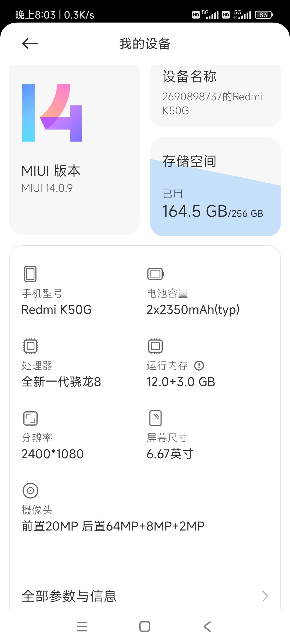This screenshot has width=290, height=644.
Task: Tap the battery indicator in status bar
Action: tap(264, 15)
